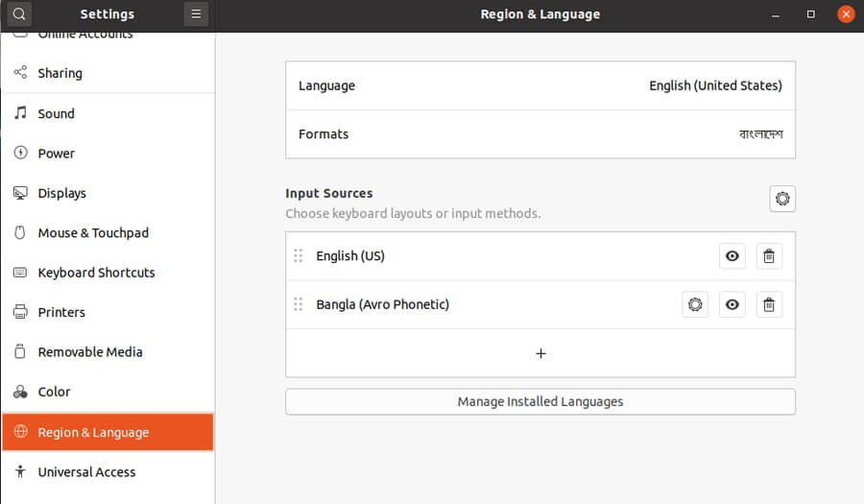Open Bangla (Avro Phonetic) preferences gear

pyautogui.click(x=695, y=304)
